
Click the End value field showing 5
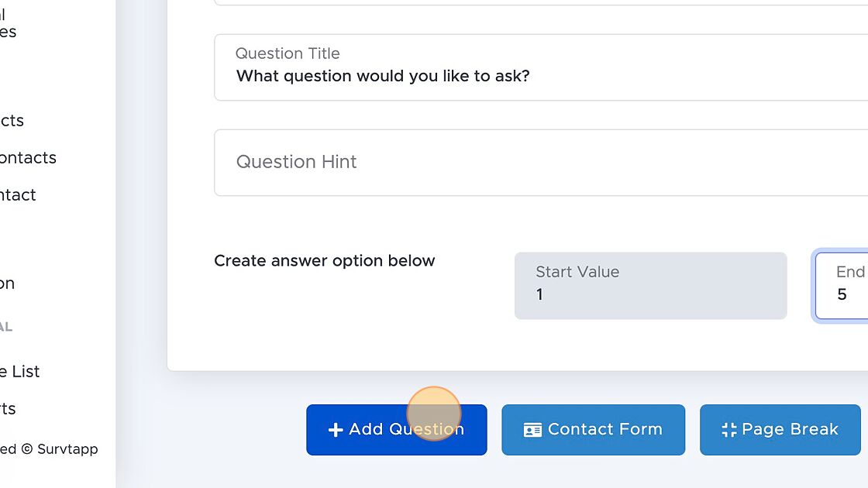(x=842, y=286)
